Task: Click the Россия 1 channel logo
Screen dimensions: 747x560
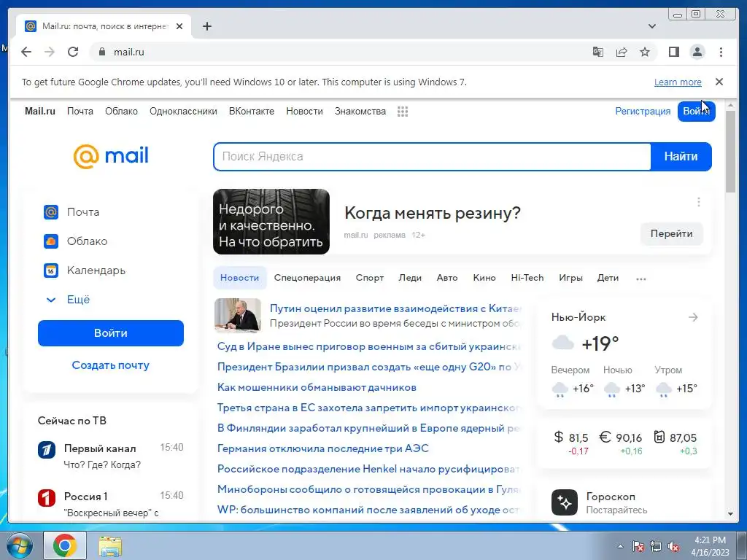Action: 47,498
